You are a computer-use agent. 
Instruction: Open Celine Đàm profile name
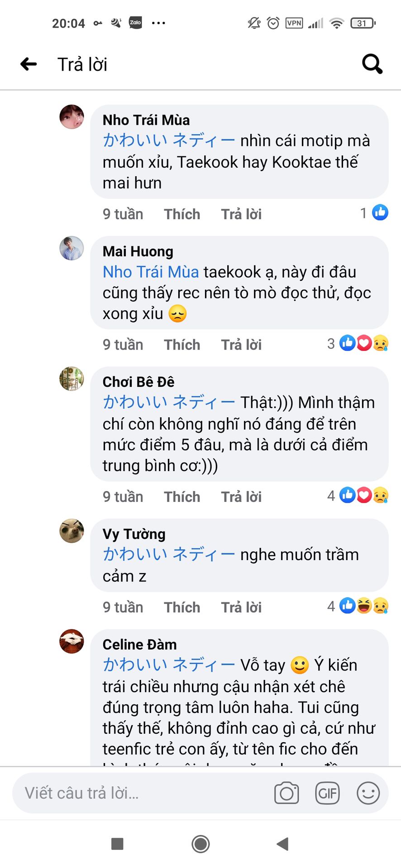[139, 644]
